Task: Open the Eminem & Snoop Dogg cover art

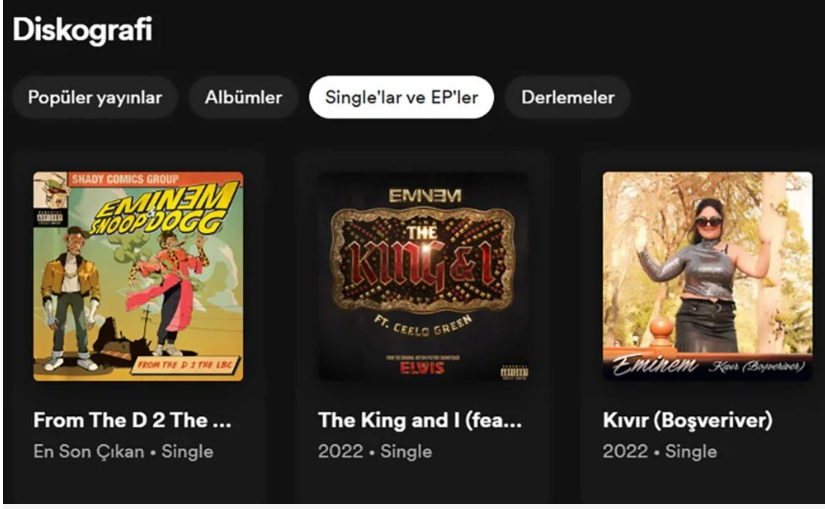Action: click(138, 276)
